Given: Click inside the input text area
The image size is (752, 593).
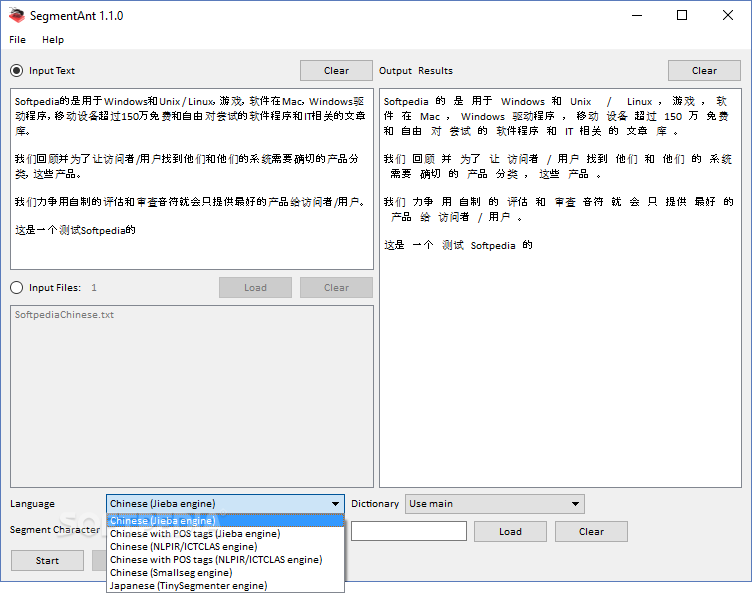Looking at the screenshot, I should coord(192,179).
